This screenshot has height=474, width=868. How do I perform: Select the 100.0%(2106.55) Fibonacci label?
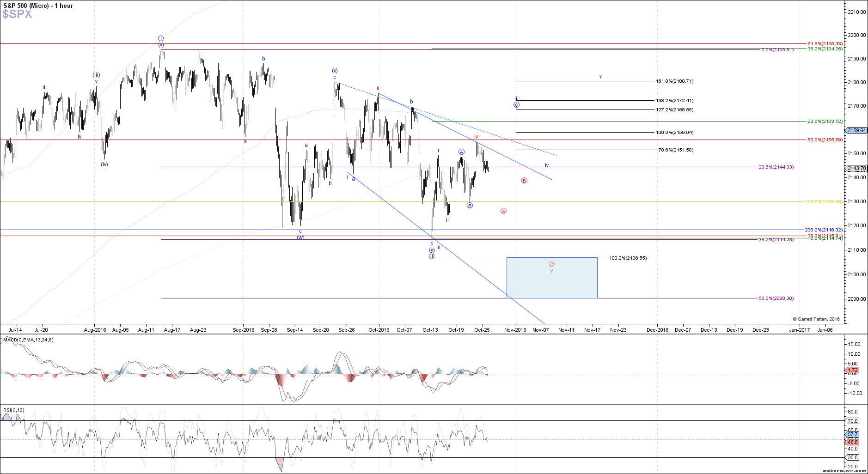coord(628,258)
